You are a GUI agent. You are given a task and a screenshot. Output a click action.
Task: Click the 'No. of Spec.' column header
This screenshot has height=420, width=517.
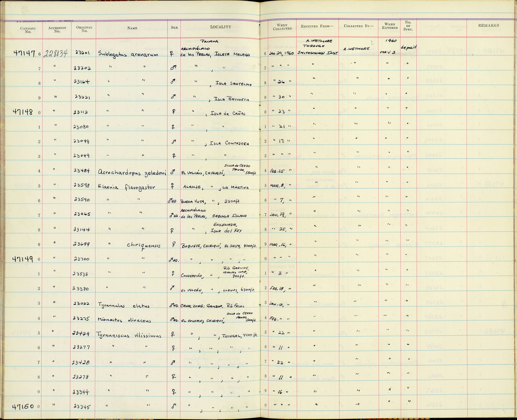point(408,26)
